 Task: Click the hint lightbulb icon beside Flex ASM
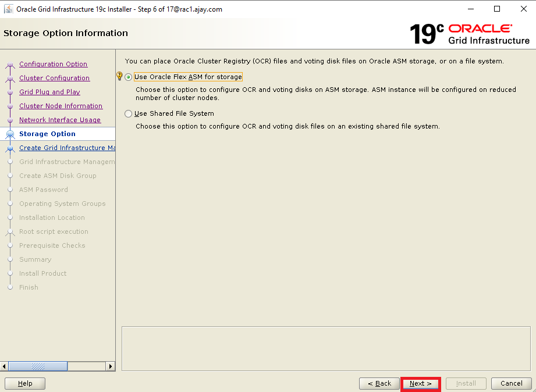(x=119, y=76)
